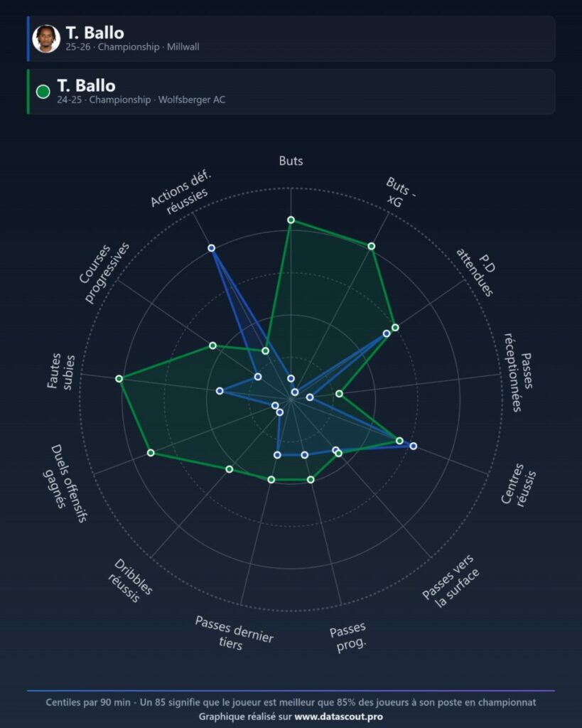Viewport: 582px width, 728px height.
Task: Click the green circle legend marker
Action: point(43,92)
